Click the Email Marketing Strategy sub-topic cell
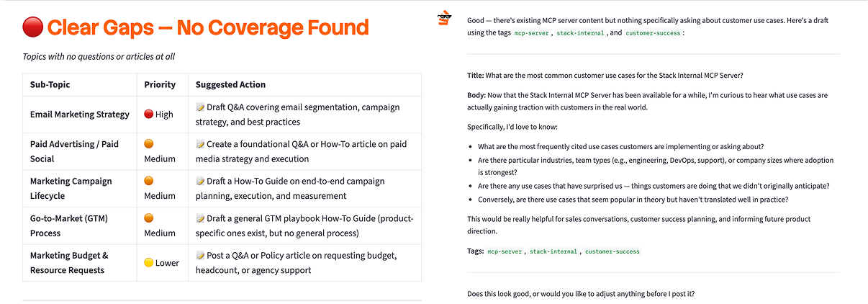868x304 pixels. pyautogui.click(x=80, y=114)
